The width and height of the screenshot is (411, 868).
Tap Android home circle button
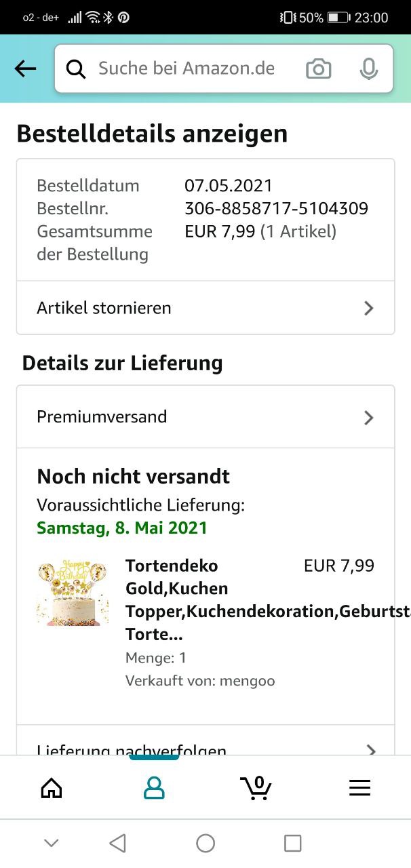tap(206, 843)
